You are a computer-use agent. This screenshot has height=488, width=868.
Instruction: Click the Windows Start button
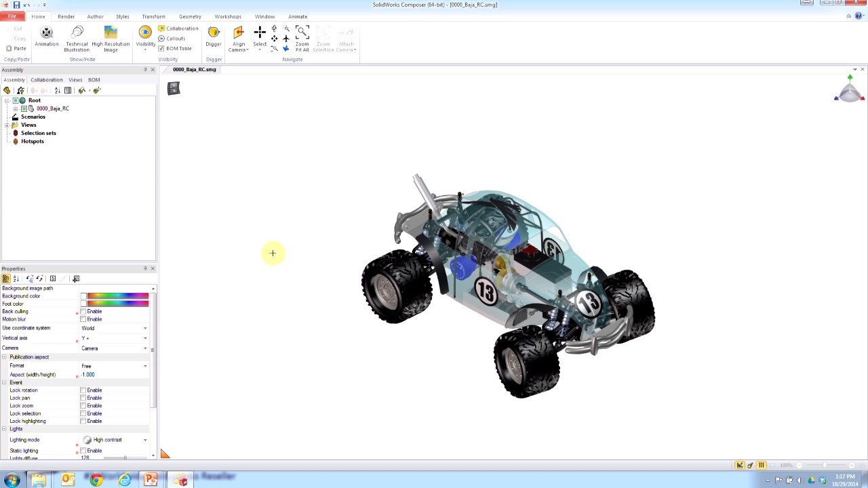pos(12,480)
